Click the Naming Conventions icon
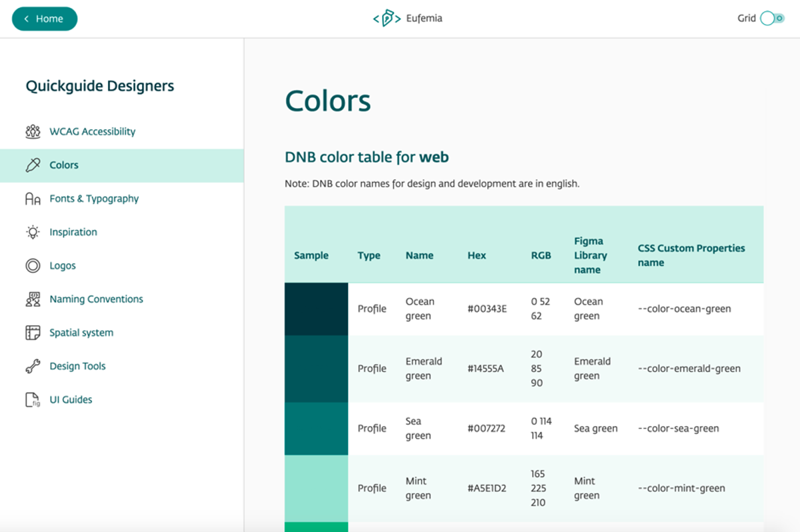The image size is (800, 532). (x=33, y=299)
